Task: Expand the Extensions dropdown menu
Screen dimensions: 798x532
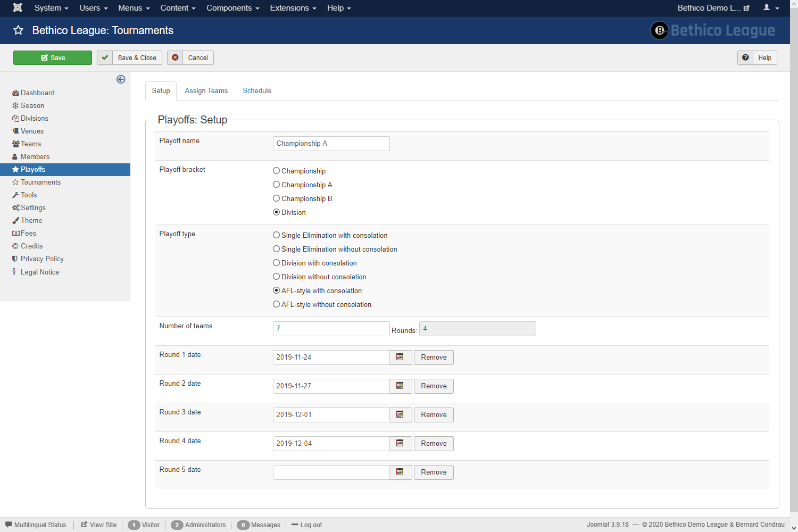Action: (293, 8)
